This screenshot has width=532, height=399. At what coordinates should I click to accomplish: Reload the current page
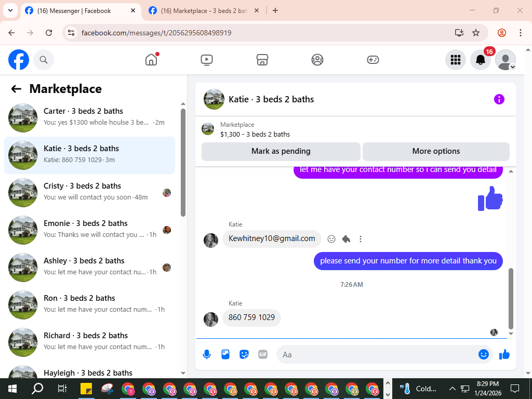49,33
